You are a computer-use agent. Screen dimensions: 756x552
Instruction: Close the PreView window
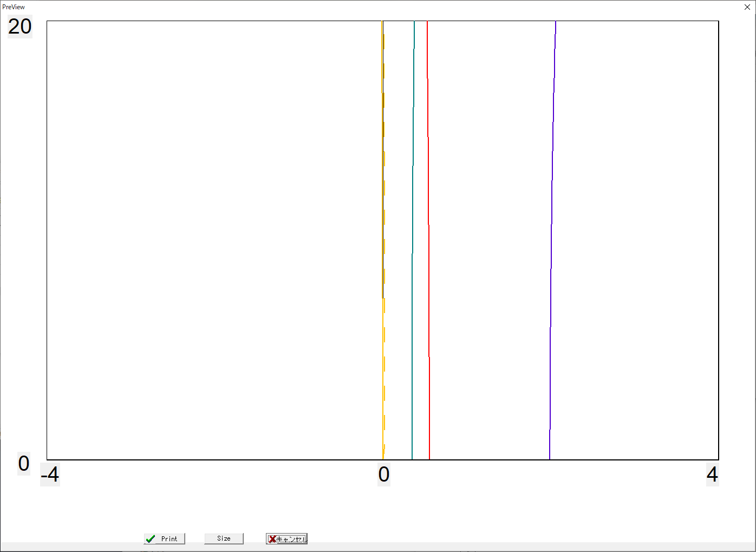click(x=747, y=7)
